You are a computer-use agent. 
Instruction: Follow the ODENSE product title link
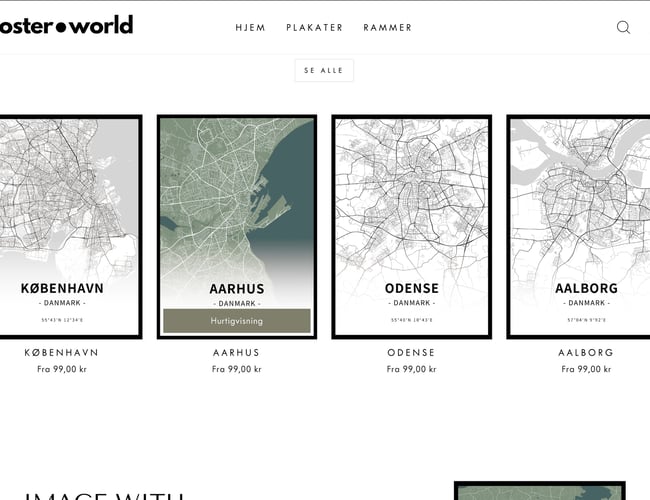point(411,353)
